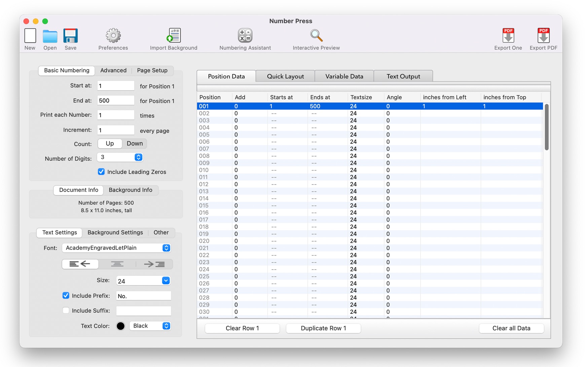Select position row 002
The width and height of the screenshot is (588, 367).
(x=370, y=113)
